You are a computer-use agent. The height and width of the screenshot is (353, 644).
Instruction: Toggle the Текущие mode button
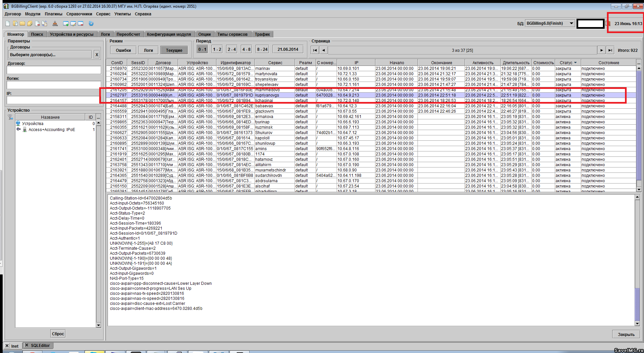point(174,50)
